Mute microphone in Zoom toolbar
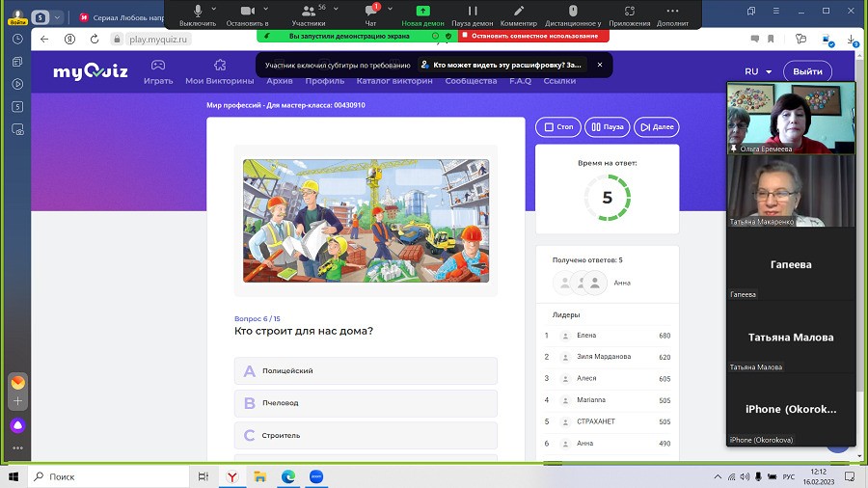Image resolution: width=868 pixels, height=488 pixels. point(198,14)
